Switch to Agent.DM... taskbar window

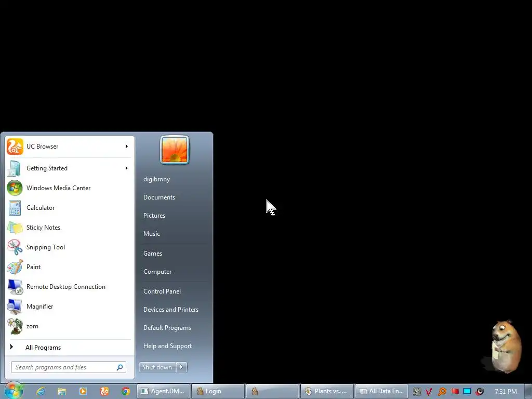pos(163,391)
